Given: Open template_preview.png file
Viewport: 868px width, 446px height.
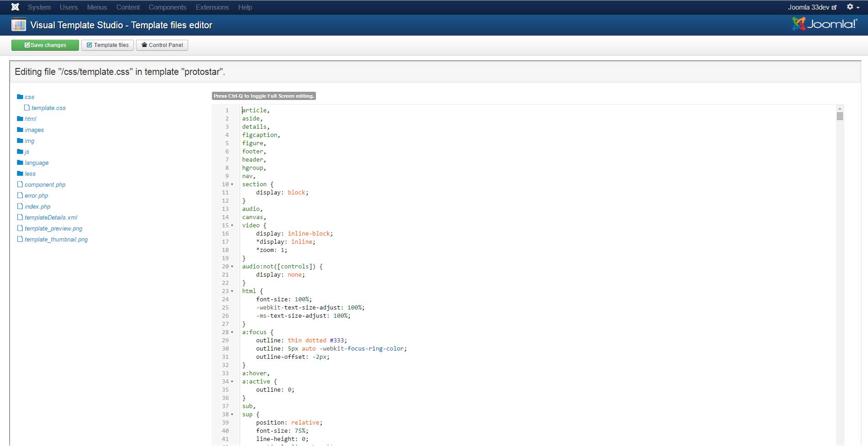Looking at the screenshot, I should pos(53,229).
